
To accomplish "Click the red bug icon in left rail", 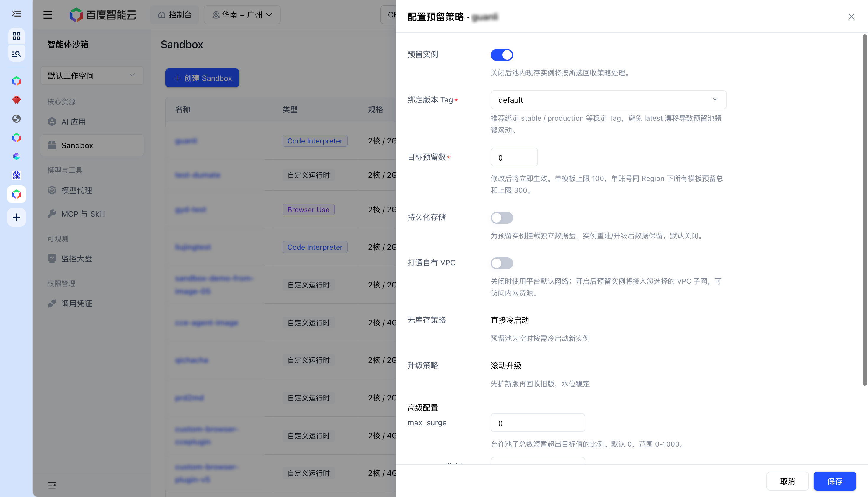I will pyautogui.click(x=17, y=100).
